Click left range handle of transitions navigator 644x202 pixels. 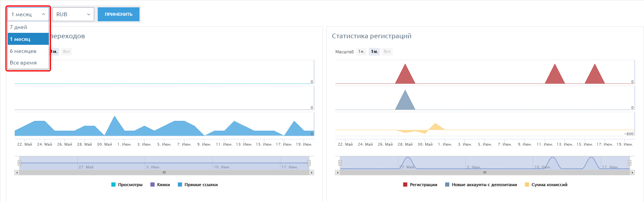(x=19, y=163)
